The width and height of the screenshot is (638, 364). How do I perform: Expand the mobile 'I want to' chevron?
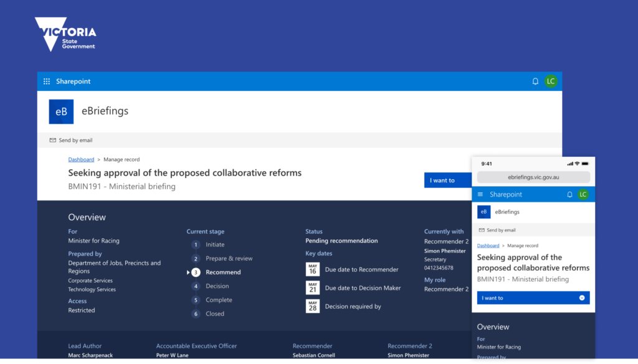click(x=582, y=298)
